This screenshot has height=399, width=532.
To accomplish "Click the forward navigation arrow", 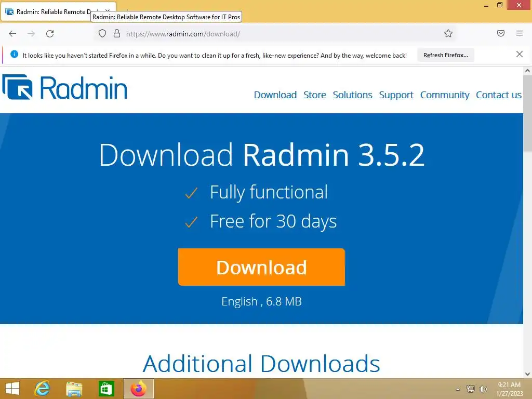I will 31,34.
